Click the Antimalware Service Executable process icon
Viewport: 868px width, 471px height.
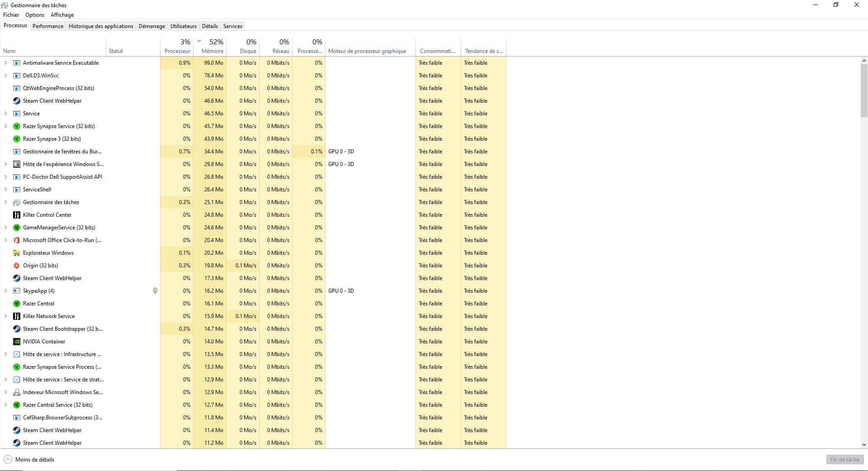pos(17,63)
